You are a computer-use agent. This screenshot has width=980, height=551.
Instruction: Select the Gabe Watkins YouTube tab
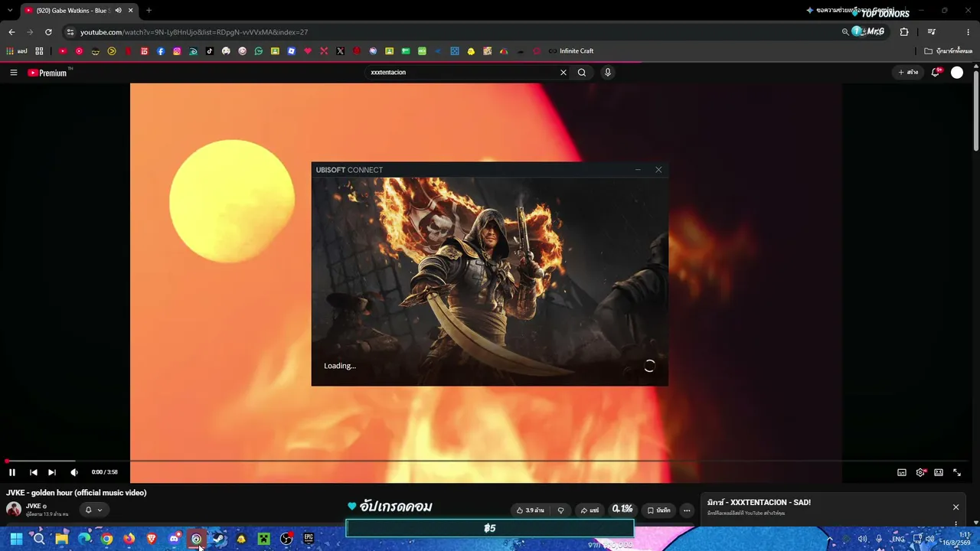tap(78, 11)
